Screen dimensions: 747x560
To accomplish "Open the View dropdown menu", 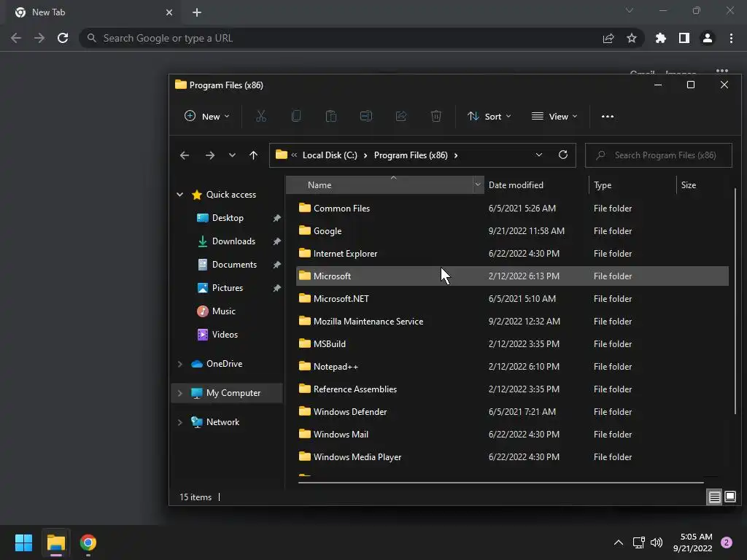I will [x=554, y=116].
